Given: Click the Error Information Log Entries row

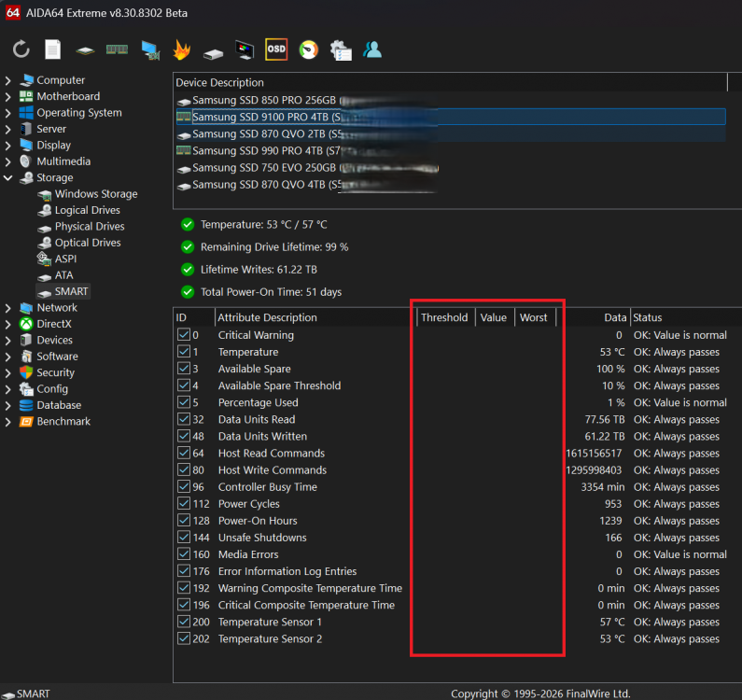Looking at the screenshot, I should click(x=457, y=571).
